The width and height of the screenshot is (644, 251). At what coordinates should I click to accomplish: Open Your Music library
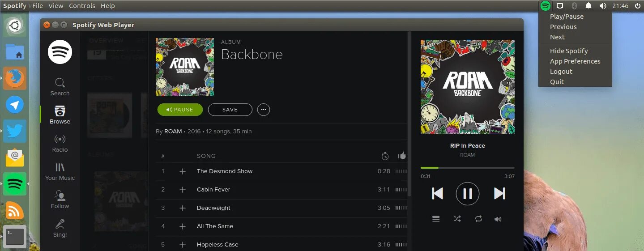pos(60,171)
